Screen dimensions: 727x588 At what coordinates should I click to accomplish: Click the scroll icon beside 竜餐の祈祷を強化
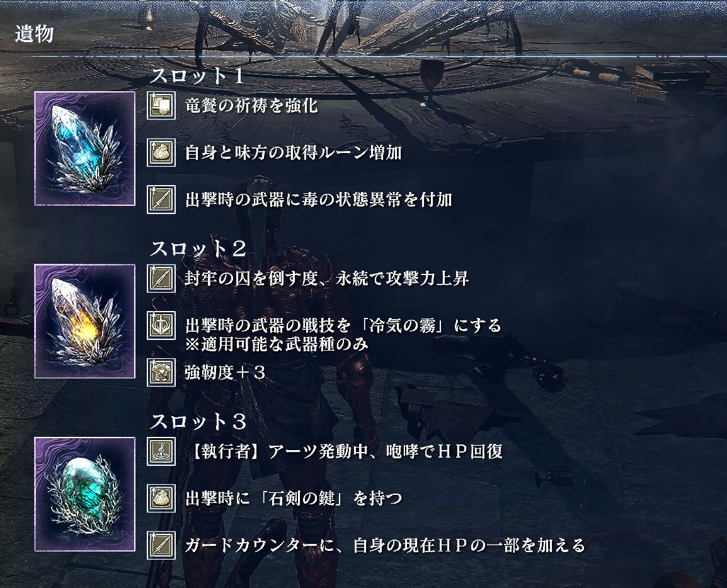161,105
